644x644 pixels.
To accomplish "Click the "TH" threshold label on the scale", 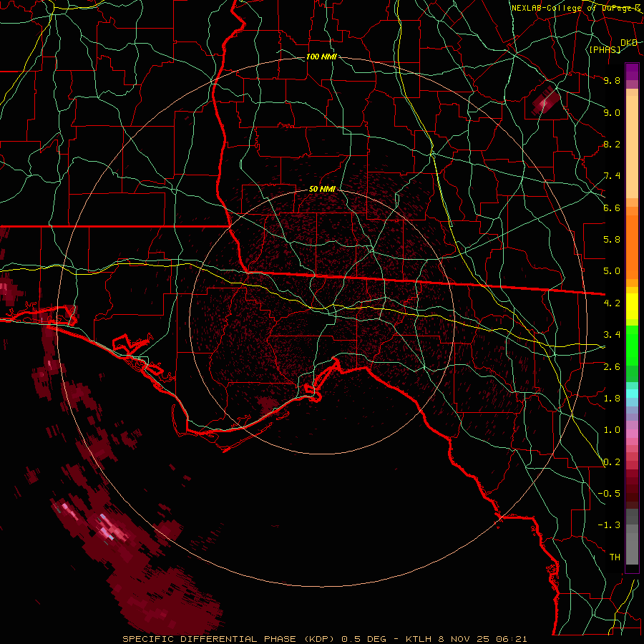I will tap(615, 557).
